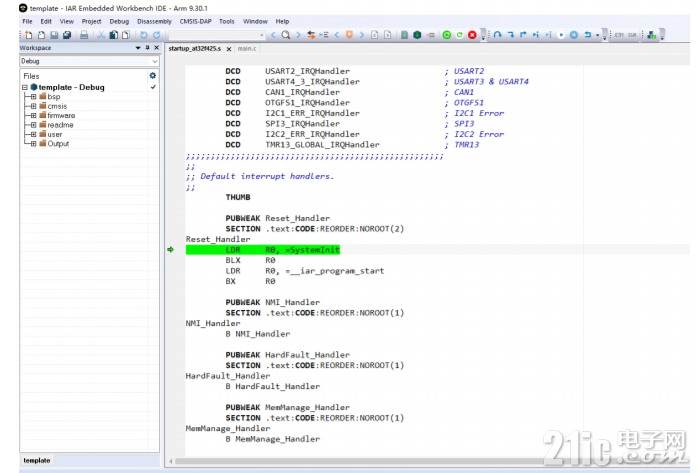The image size is (697, 473).
Task: Open the Edit menu
Action: [x=46, y=21]
